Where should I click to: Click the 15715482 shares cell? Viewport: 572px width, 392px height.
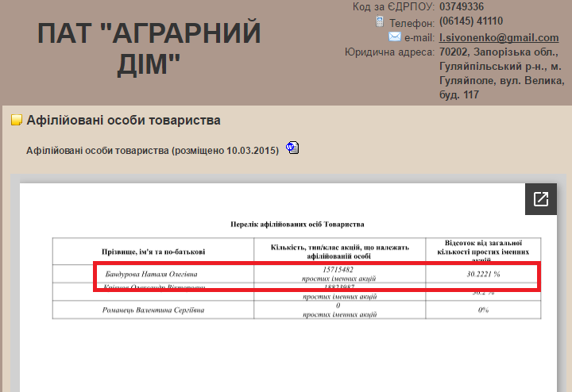tap(339, 271)
